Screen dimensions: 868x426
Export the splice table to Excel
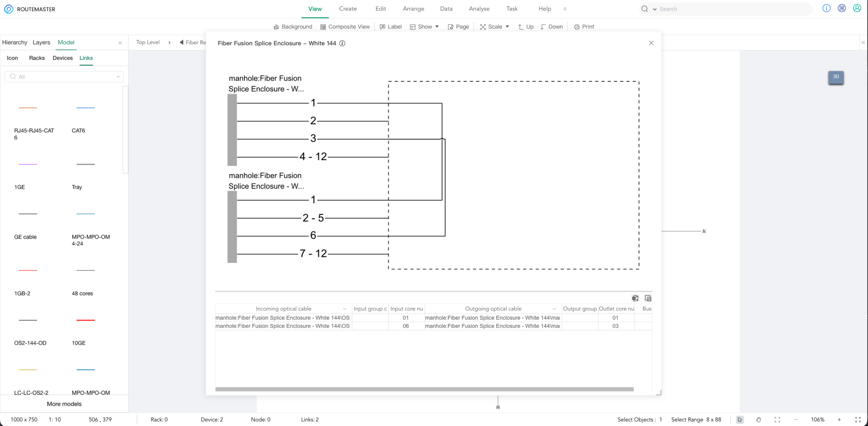coord(635,298)
